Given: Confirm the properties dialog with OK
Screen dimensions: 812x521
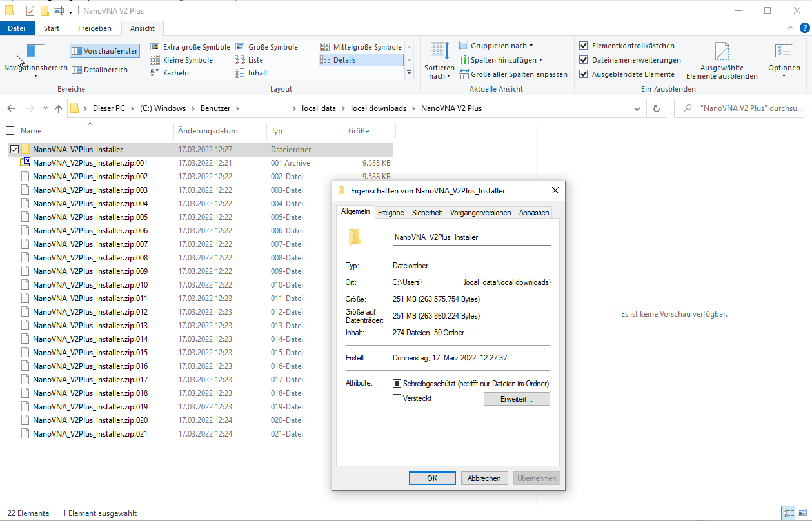Looking at the screenshot, I should (x=432, y=478).
